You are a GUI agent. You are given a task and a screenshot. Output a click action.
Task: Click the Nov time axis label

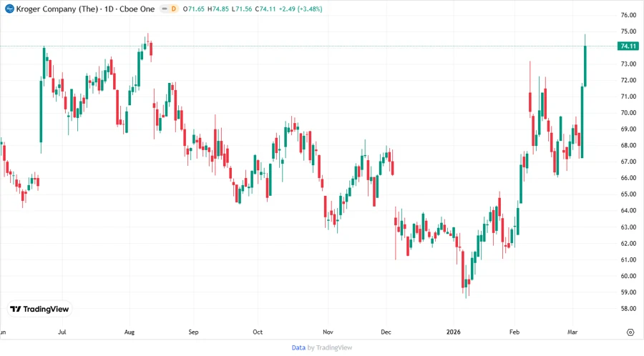pos(328,332)
